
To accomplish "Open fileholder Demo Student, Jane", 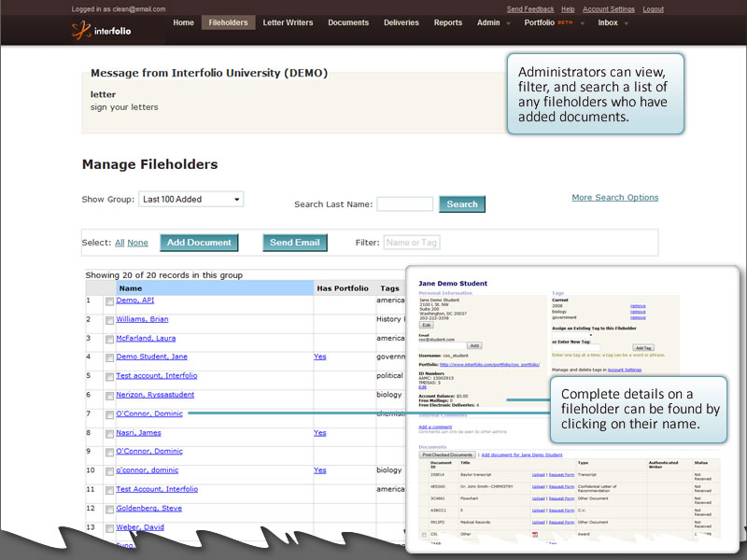I will click(152, 357).
